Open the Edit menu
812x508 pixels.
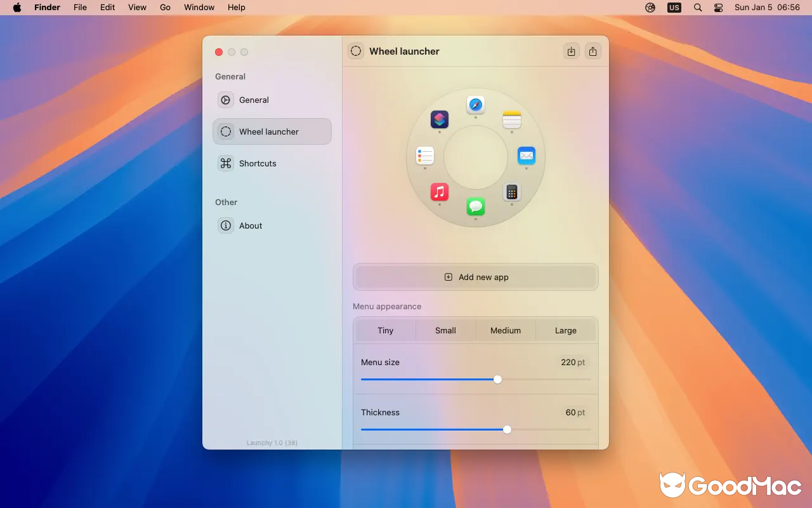click(x=108, y=8)
